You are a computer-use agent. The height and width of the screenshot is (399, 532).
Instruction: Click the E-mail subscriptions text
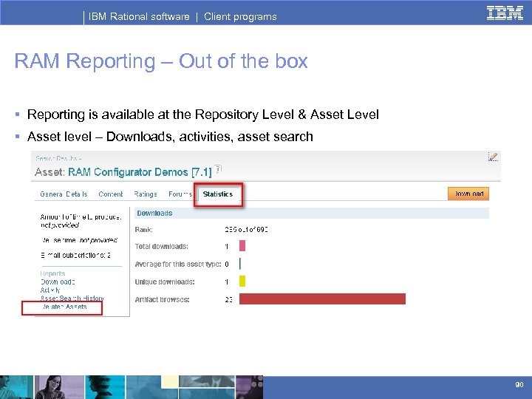(75, 255)
